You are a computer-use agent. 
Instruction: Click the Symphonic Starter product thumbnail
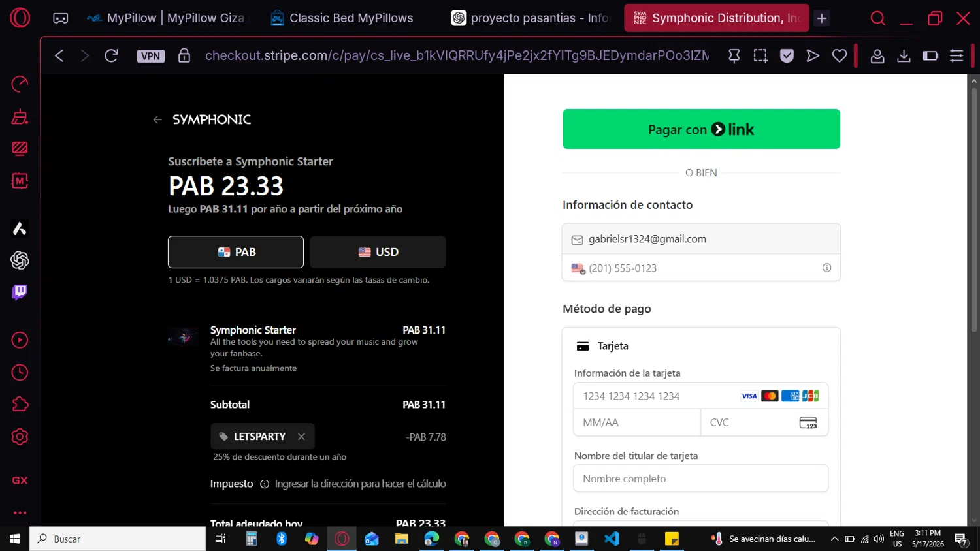pos(184,338)
